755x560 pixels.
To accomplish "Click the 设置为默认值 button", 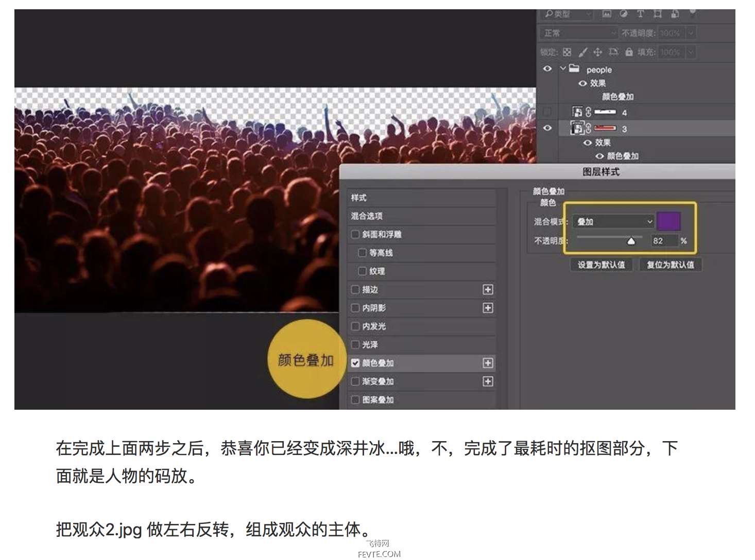I will [602, 265].
